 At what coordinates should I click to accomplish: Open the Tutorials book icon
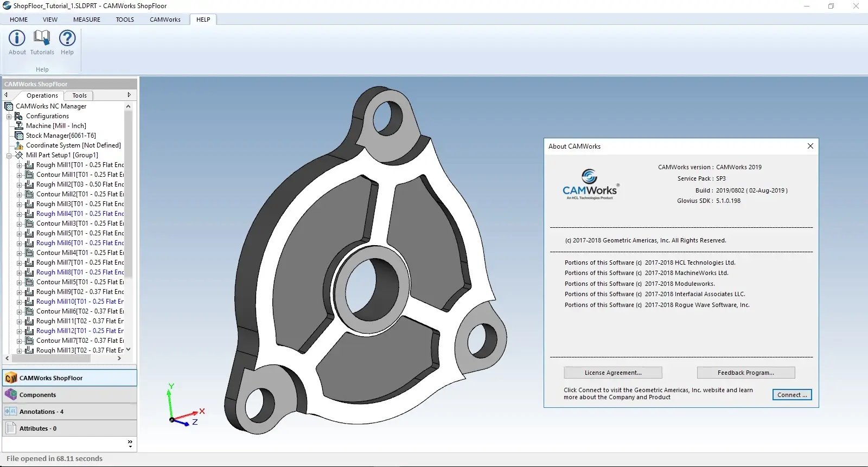coord(42,38)
